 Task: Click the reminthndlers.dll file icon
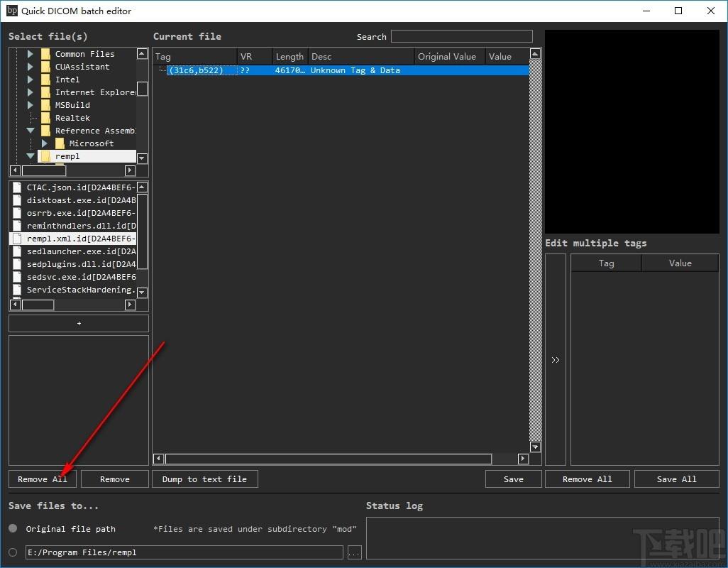pyautogui.click(x=17, y=226)
